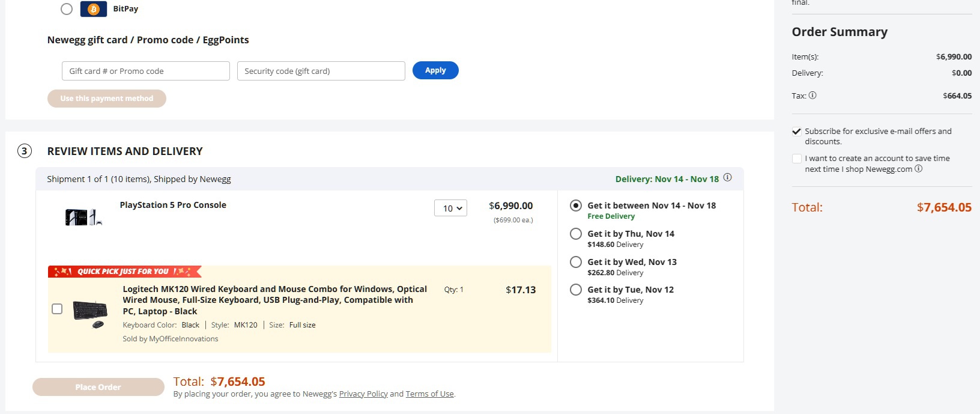980x414 pixels.
Task: Click the $148.60 Delivery cost text
Action: point(616,245)
